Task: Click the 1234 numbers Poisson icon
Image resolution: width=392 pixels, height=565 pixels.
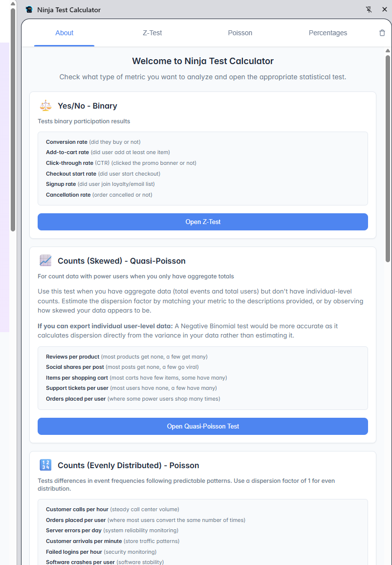Action: coord(45,465)
